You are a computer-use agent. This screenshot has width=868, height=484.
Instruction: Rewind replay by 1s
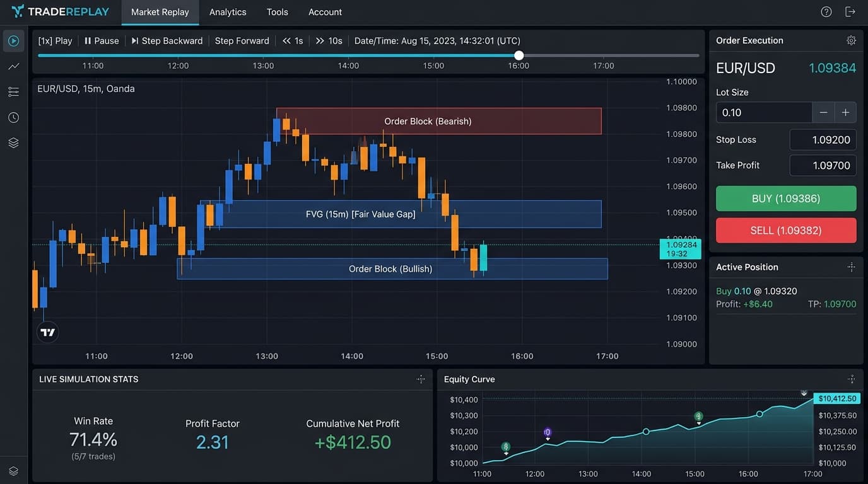(x=293, y=41)
